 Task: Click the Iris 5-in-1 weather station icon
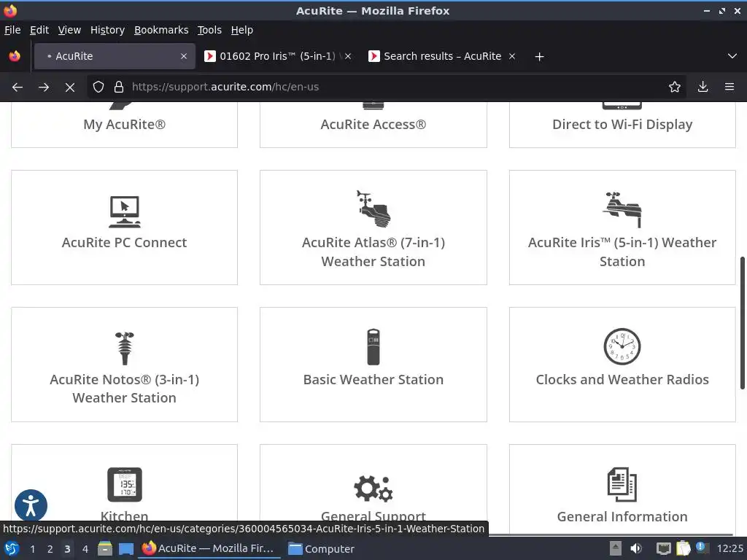click(x=622, y=210)
